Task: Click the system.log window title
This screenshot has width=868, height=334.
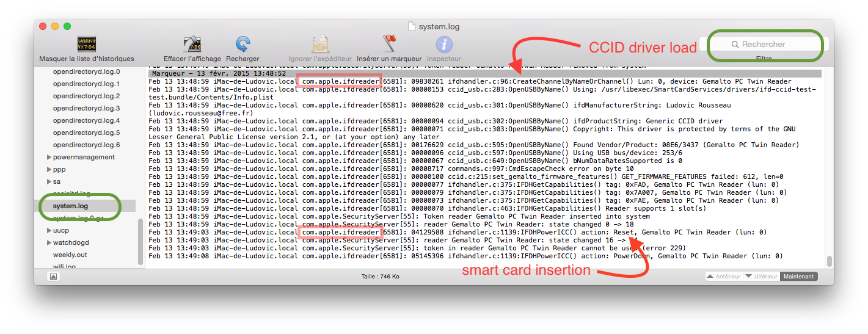Action: [x=439, y=27]
